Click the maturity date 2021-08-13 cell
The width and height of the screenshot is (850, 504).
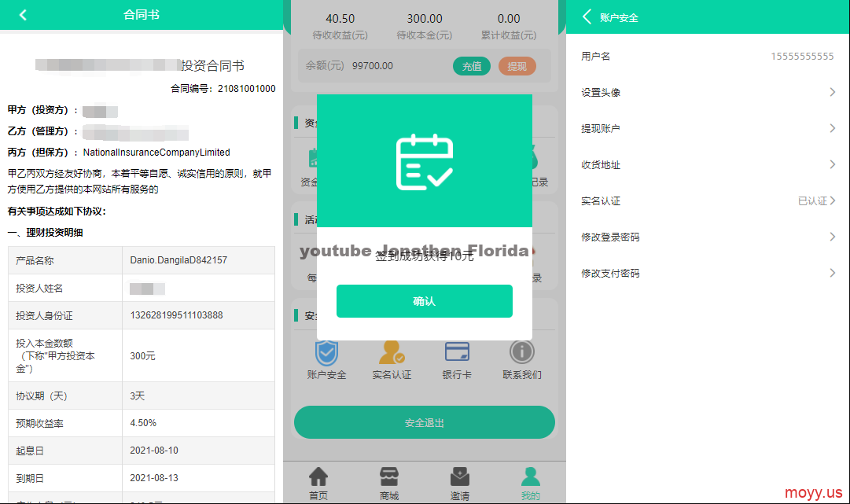tap(198, 478)
